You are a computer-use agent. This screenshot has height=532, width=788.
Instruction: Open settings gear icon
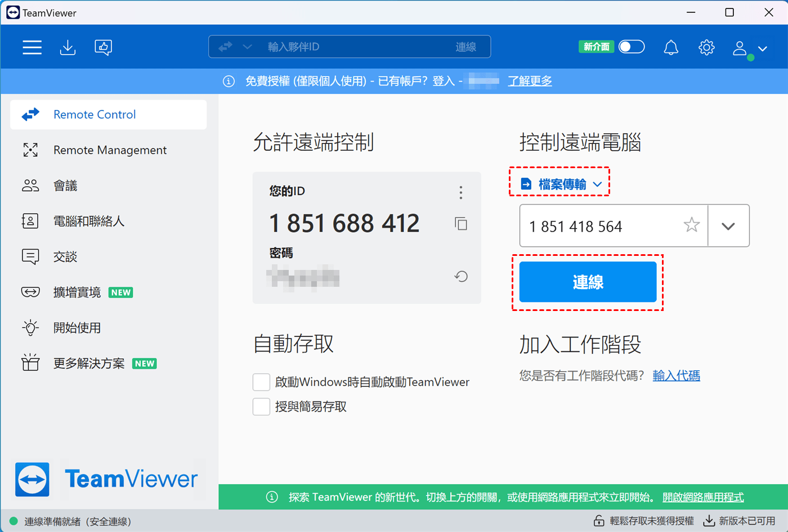[x=706, y=47]
